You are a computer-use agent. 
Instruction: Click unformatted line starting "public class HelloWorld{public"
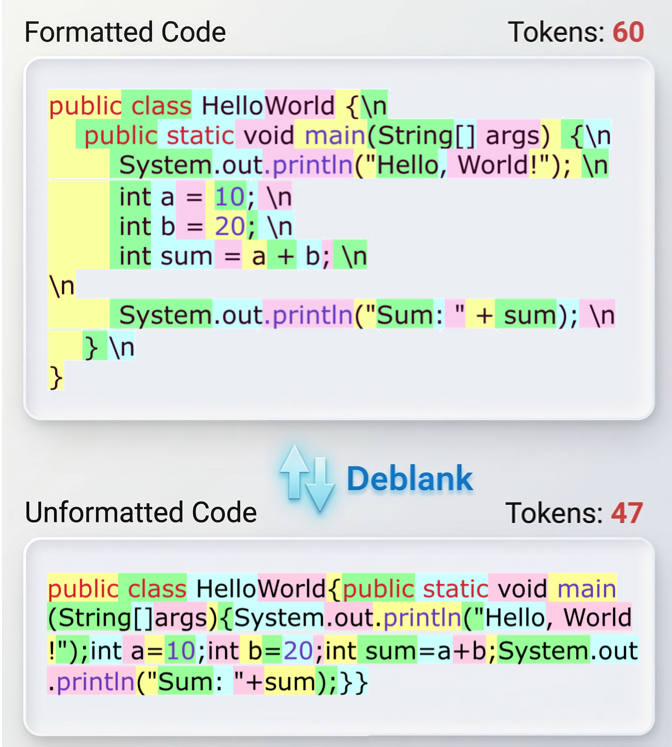click(332, 588)
